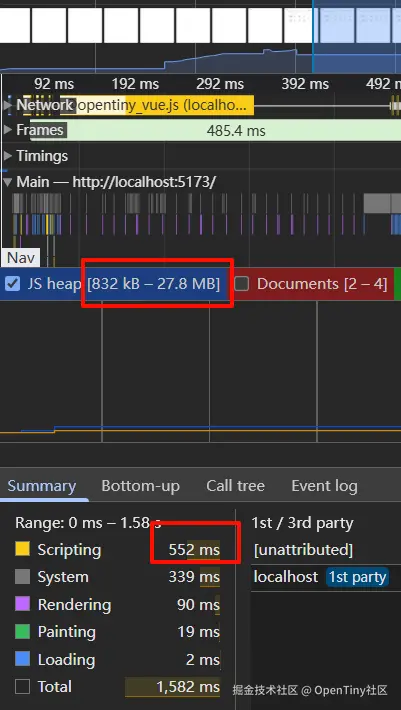Select the opentiny_vue.js network request bar

156,105
